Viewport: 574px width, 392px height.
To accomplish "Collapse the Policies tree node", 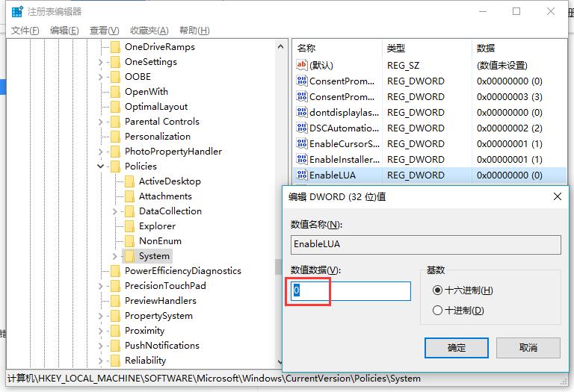I will pos(101,167).
